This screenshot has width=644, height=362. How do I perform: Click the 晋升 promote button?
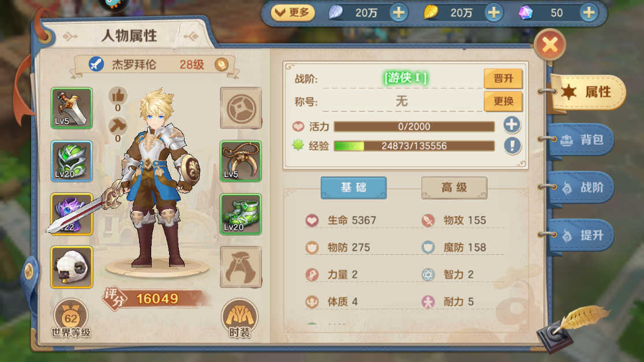pyautogui.click(x=503, y=78)
